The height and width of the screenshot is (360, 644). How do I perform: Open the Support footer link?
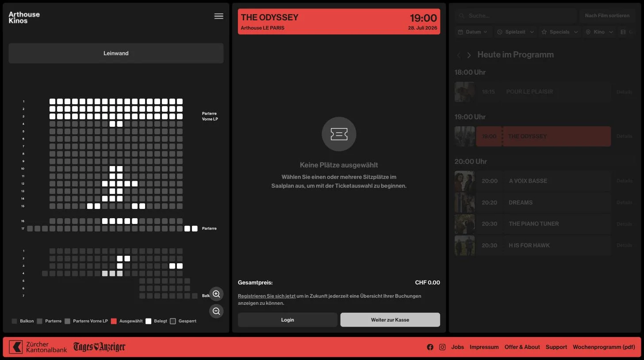(556, 347)
